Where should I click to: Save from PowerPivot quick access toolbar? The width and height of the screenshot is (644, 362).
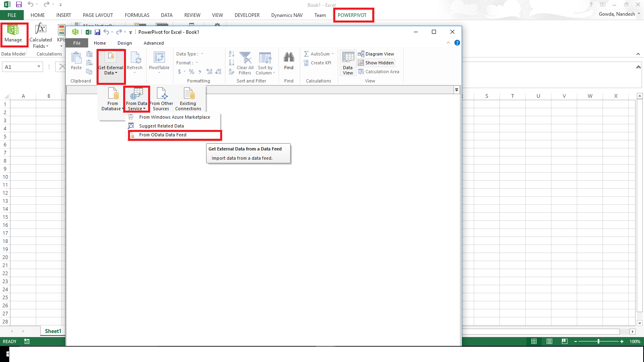tap(97, 32)
